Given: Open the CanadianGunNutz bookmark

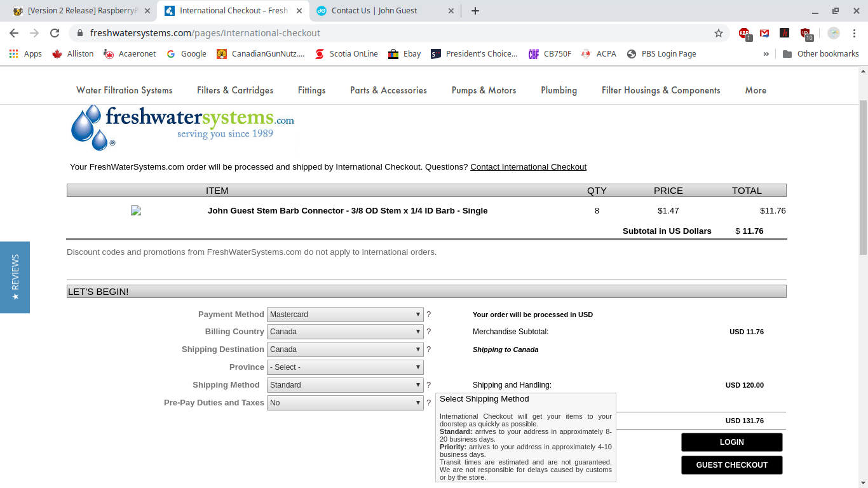Looking at the screenshot, I should pos(261,54).
